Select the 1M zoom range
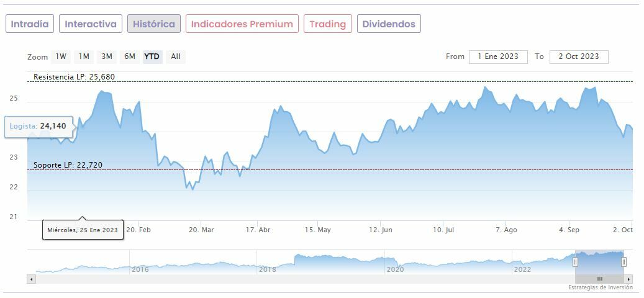Image resolution: width=644 pixels, height=298 pixels. [84, 56]
